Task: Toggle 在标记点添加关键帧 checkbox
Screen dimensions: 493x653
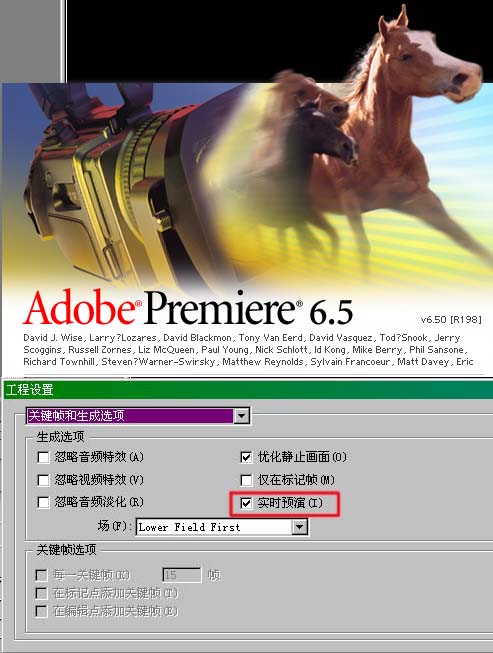Action: [x=41, y=593]
